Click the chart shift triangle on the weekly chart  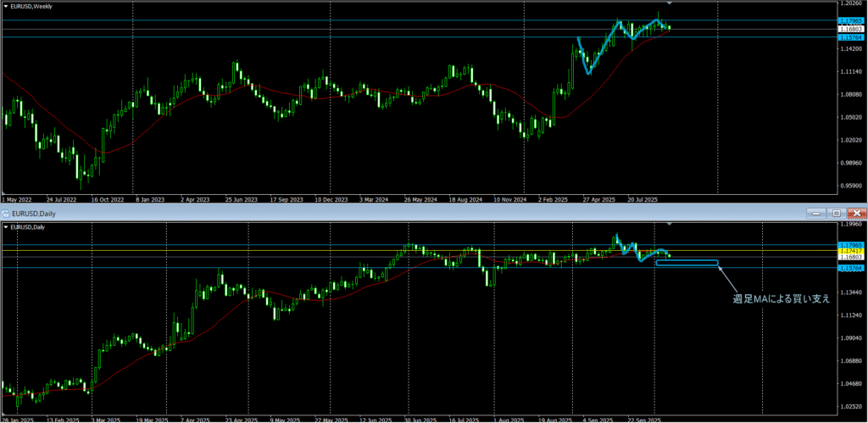[x=670, y=4]
